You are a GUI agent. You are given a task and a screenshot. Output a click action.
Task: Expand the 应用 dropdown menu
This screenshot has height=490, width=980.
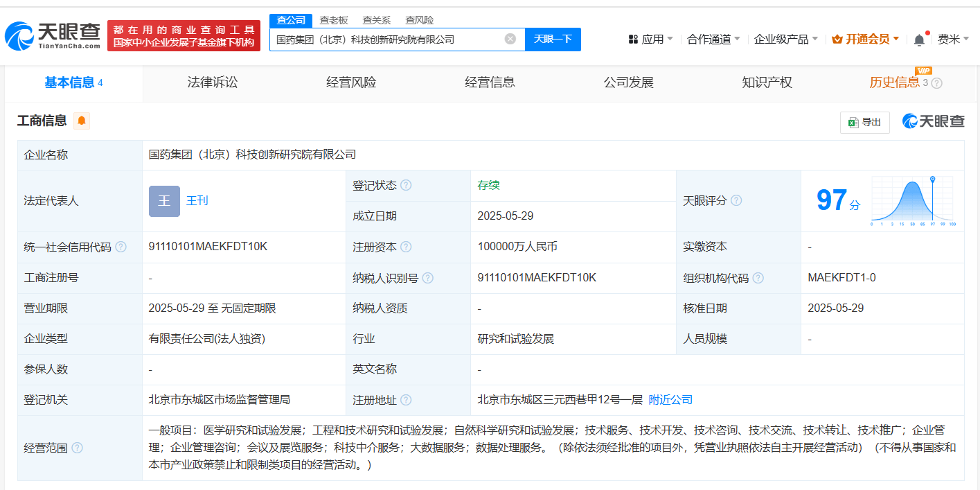(651, 40)
